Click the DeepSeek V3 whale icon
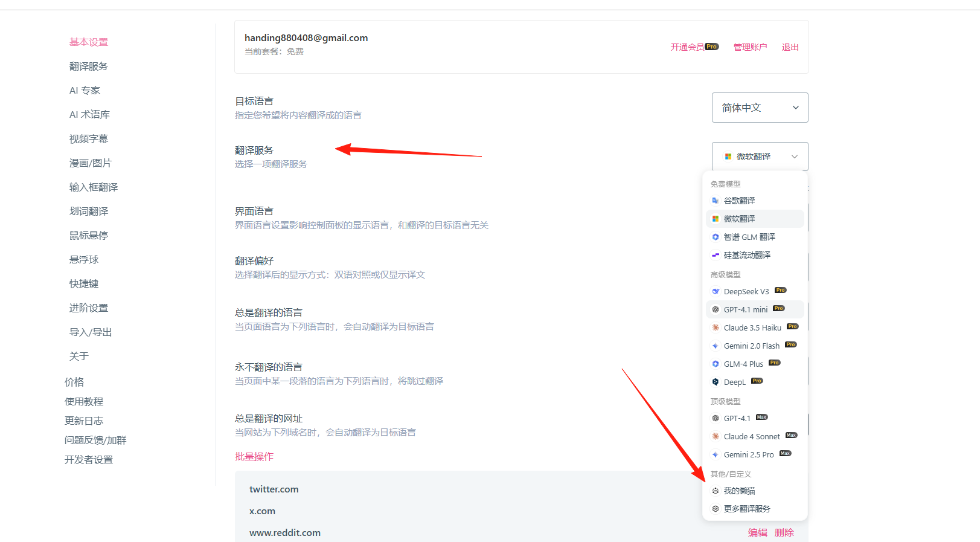The height and width of the screenshot is (542, 980). (715, 291)
